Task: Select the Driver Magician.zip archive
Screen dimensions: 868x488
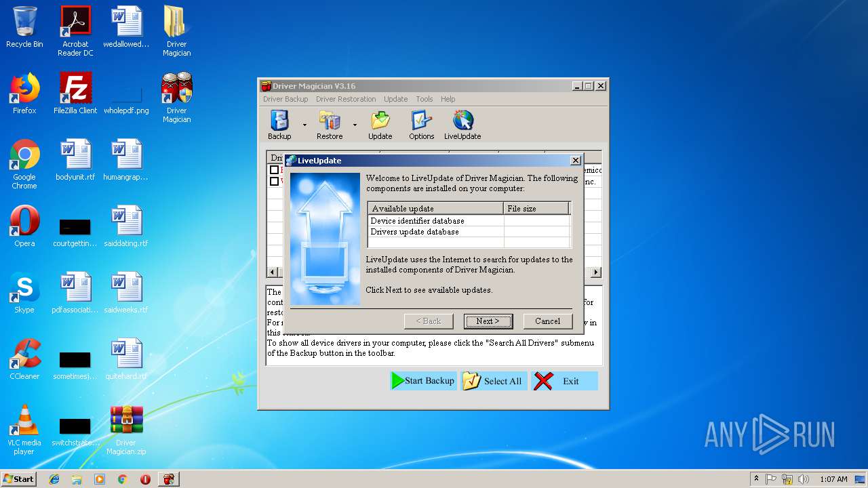Action: 126,430
